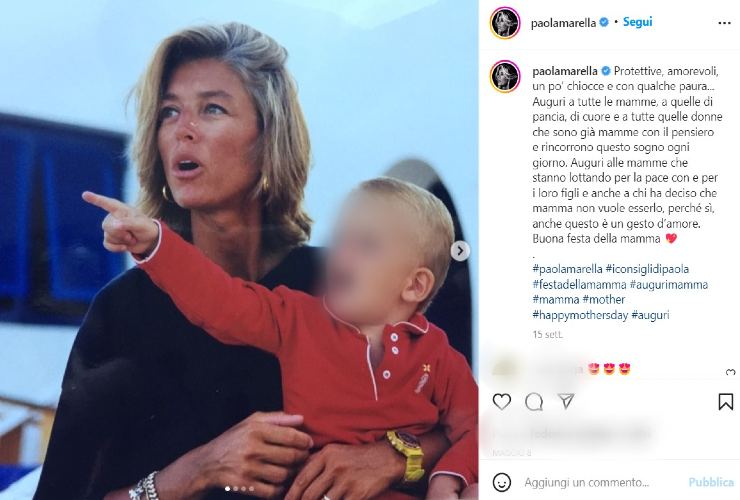
Task: Open the #iconsiglidipaola hashtag
Action: coord(647,269)
